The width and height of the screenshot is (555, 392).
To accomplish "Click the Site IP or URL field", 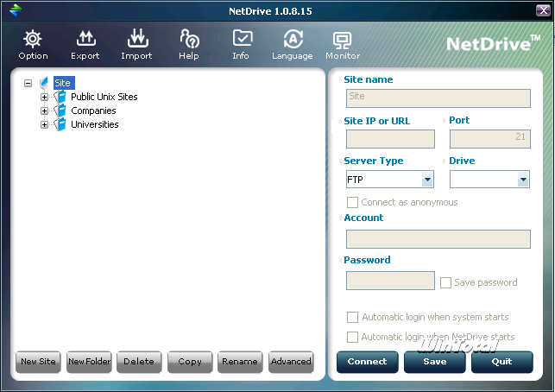I will click(390, 139).
